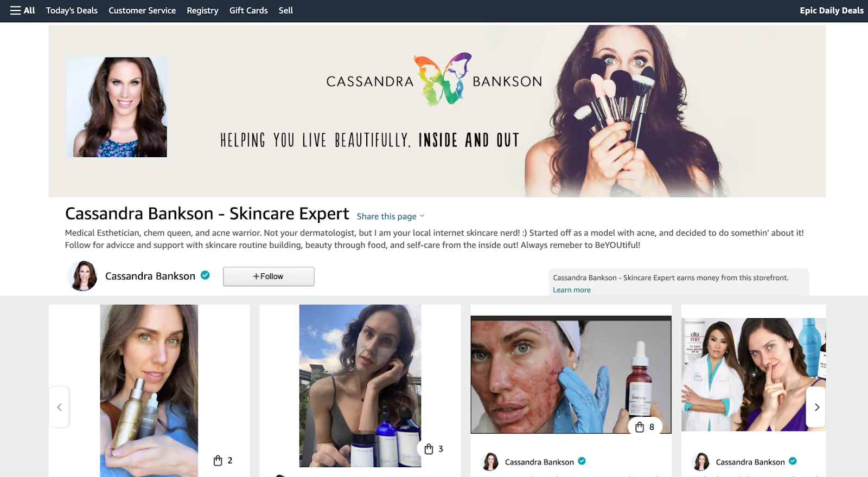This screenshot has height=477, width=868.
Task: Open the facial treatment video thumbnail
Action: point(571,375)
